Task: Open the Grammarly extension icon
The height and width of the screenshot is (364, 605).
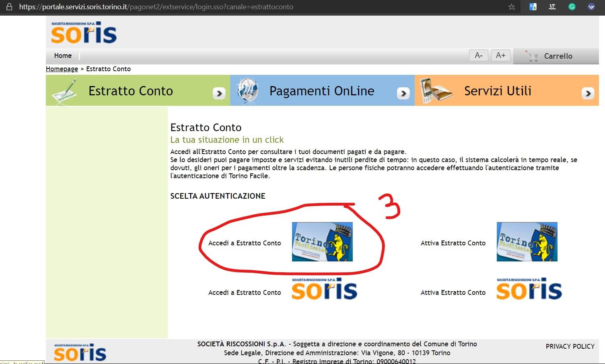Action: point(572,7)
